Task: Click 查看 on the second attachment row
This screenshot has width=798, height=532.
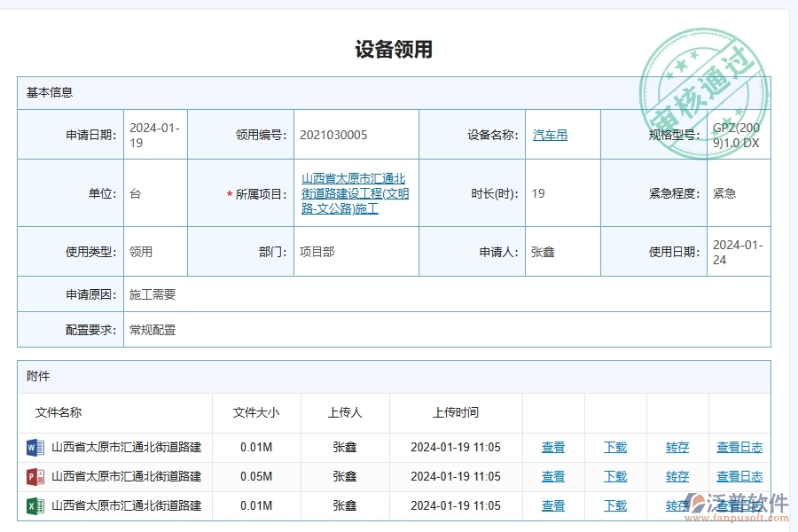Action: 552,477
